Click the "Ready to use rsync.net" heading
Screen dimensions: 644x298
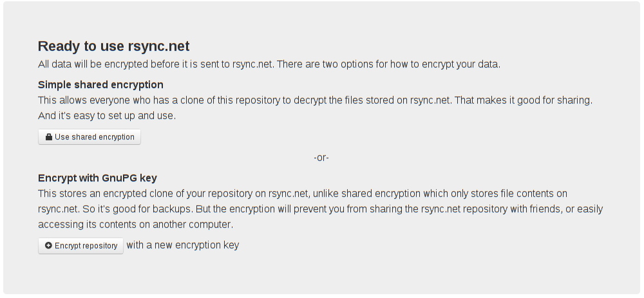(x=113, y=46)
